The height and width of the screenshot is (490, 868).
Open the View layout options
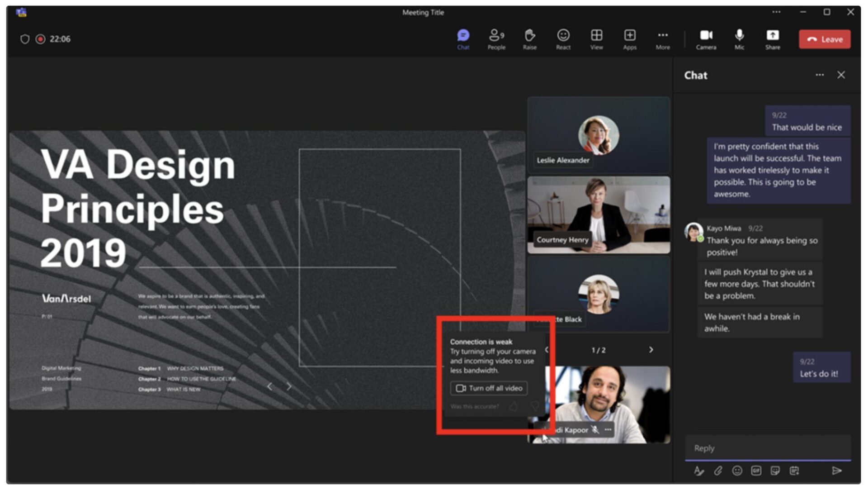[x=596, y=39]
